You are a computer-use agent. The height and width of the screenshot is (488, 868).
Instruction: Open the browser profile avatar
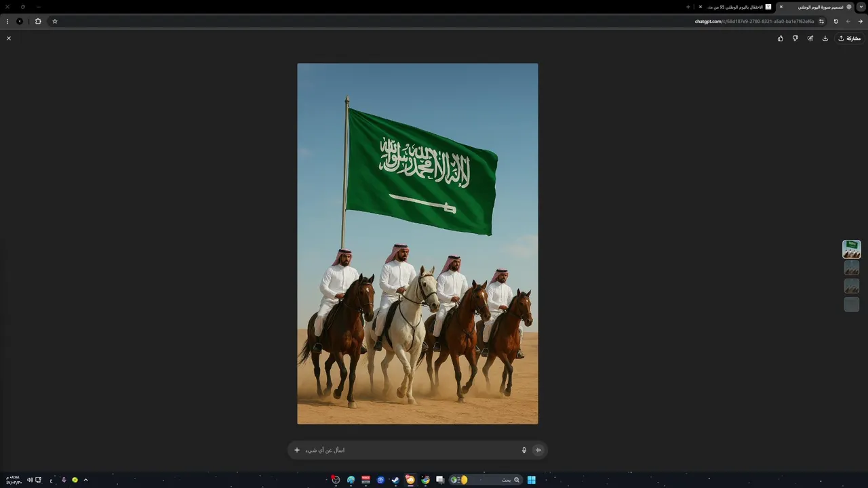[x=20, y=21]
